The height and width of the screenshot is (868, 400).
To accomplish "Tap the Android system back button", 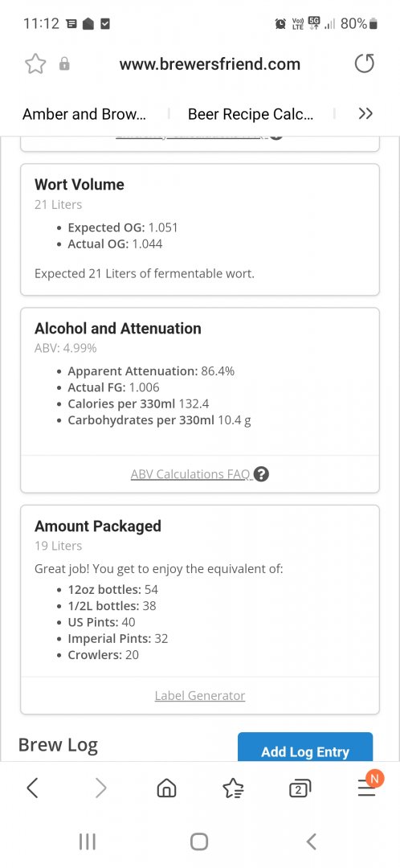I will click(x=312, y=841).
